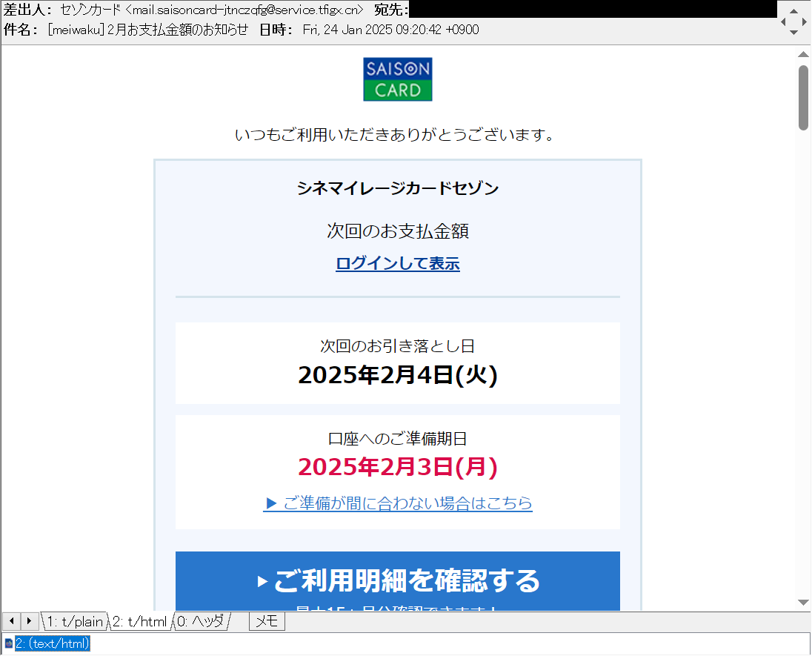Open the ご準備が間に合わない場合はこちら link
The height and width of the screenshot is (656, 812).
coord(398,503)
